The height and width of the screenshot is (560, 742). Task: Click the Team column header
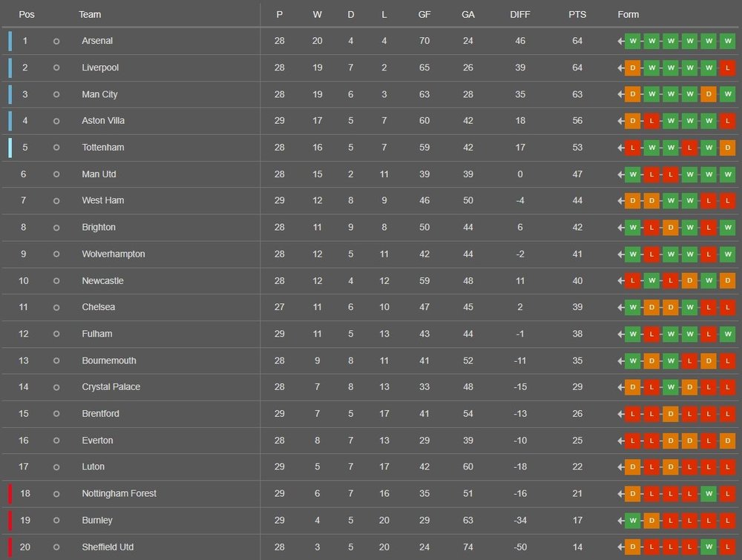[x=90, y=15]
